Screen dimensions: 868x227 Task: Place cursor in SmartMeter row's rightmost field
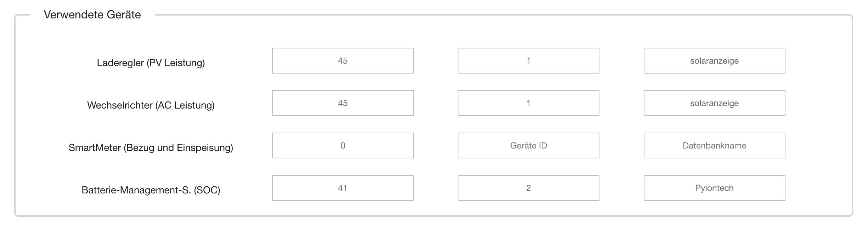[714, 146]
